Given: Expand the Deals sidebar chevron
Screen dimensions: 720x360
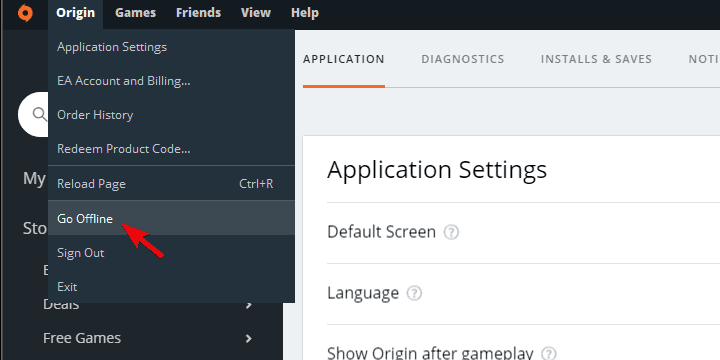Looking at the screenshot, I should click(x=248, y=304).
